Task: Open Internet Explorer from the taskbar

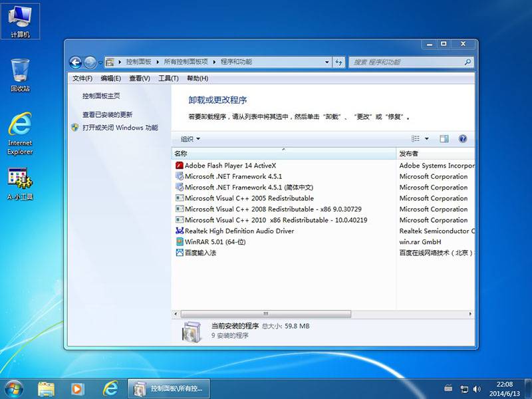Action: pyautogui.click(x=110, y=389)
